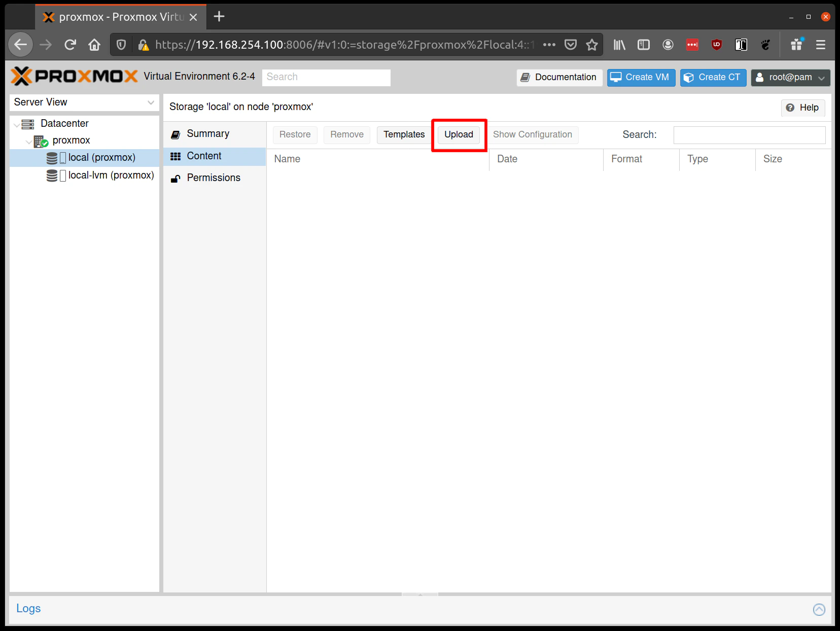Click the browser URL address bar
840x631 pixels.
345,45
